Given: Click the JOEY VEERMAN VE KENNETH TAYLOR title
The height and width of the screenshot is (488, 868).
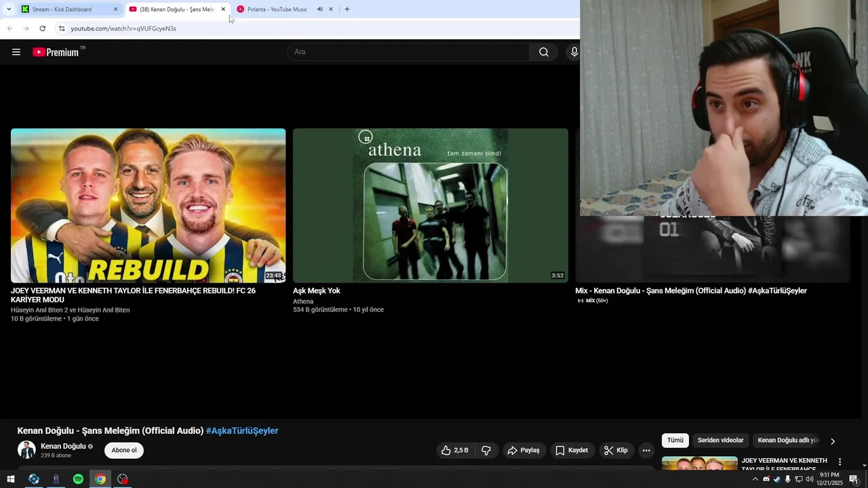Looking at the screenshot, I should coord(133,296).
